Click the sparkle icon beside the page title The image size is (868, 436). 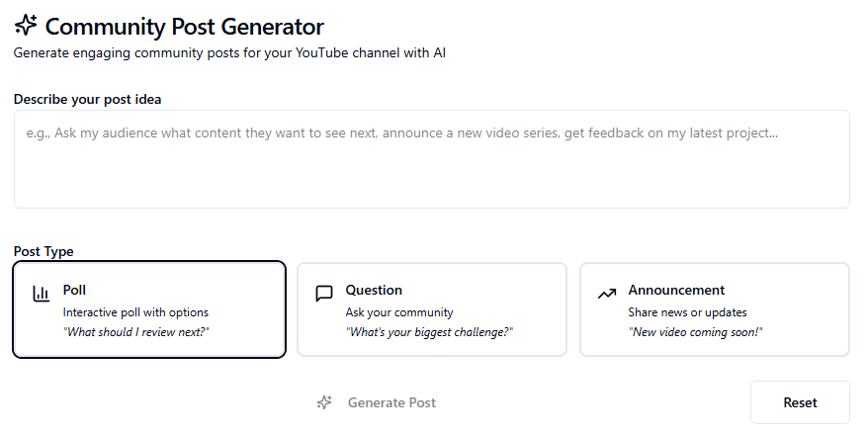coord(26,27)
